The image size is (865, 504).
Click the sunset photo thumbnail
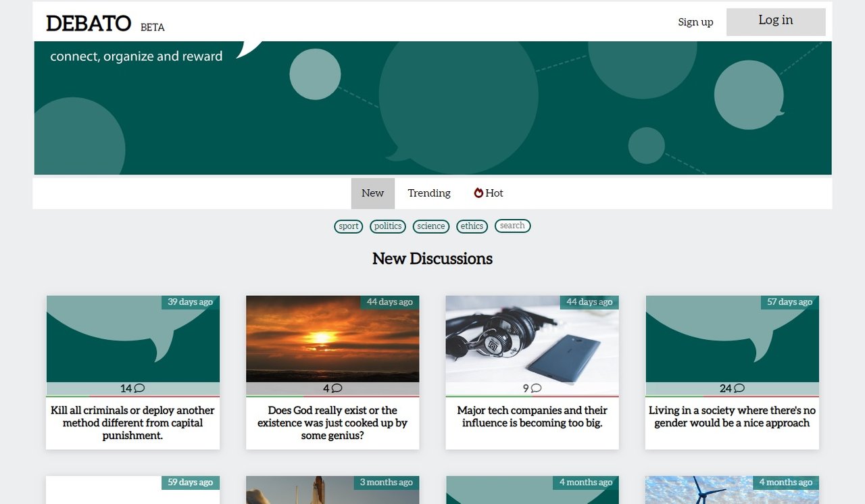pos(332,339)
